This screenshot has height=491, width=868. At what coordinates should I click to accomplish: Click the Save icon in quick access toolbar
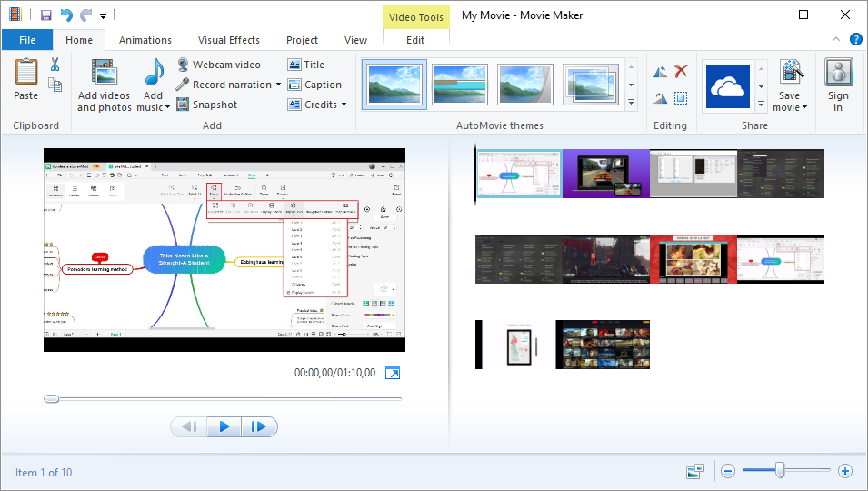tap(46, 15)
